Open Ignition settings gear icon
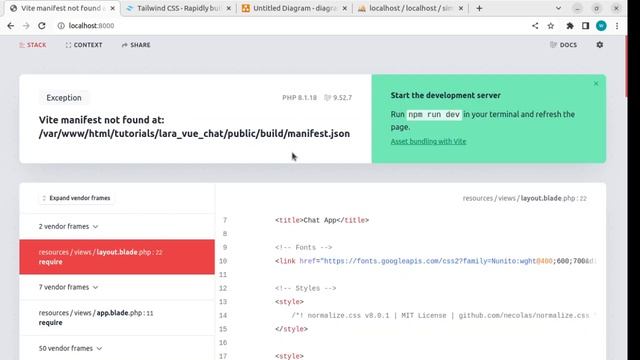Viewport: 640px width, 360px height. [x=600, y=45]
